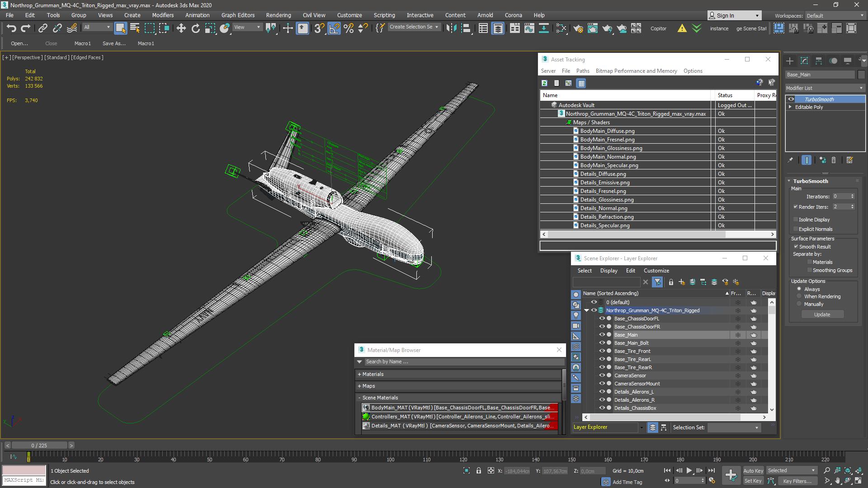Toggle the display filter funnel in Scene Explorer

658,282
